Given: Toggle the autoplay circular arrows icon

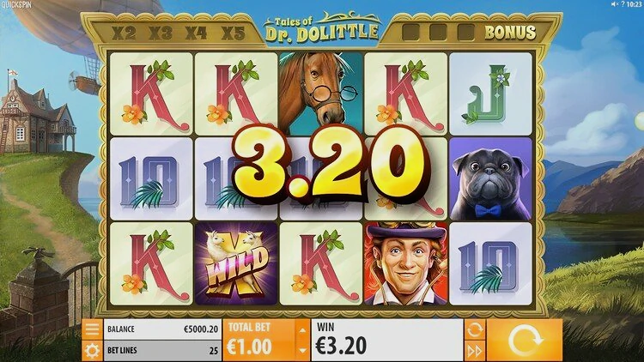Looking at the screenshot, I should pos(475,329).
